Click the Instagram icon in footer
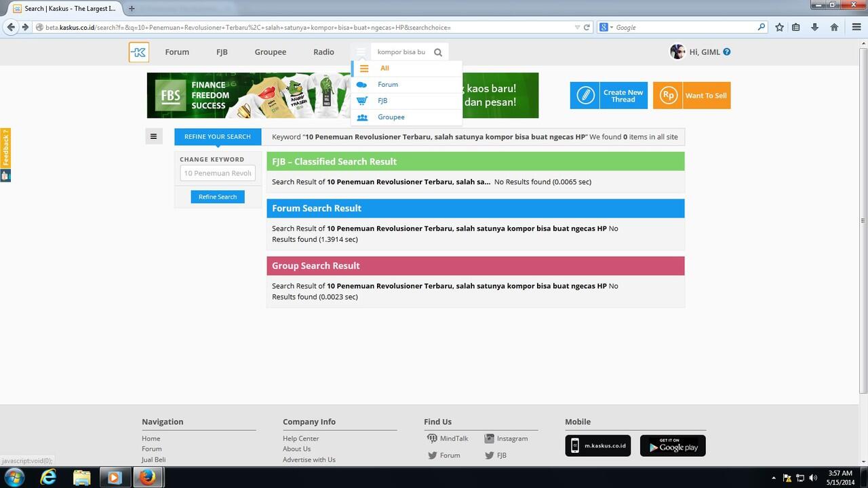Screen dimensions: 868x488 pyautogui.click(x=489, y=439)
